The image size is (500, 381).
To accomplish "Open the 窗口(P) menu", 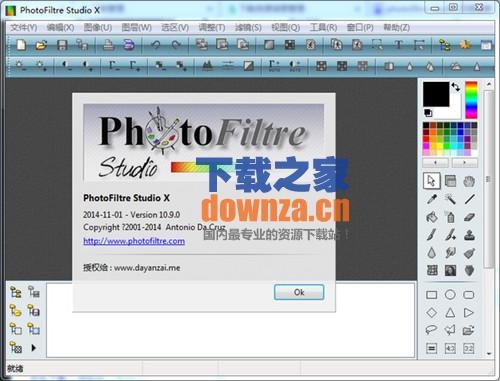I will pos(360,28).
